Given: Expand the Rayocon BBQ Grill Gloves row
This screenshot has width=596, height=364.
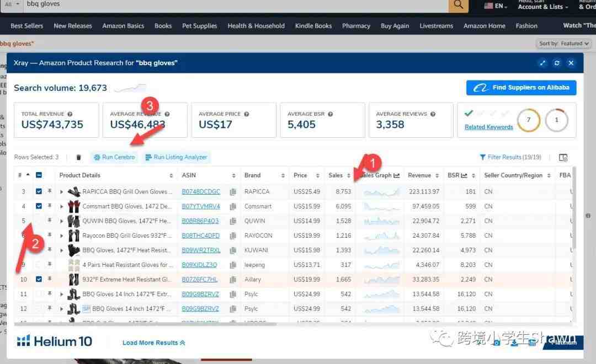Looking at the screenshot, I should click(x=62, y=235).
